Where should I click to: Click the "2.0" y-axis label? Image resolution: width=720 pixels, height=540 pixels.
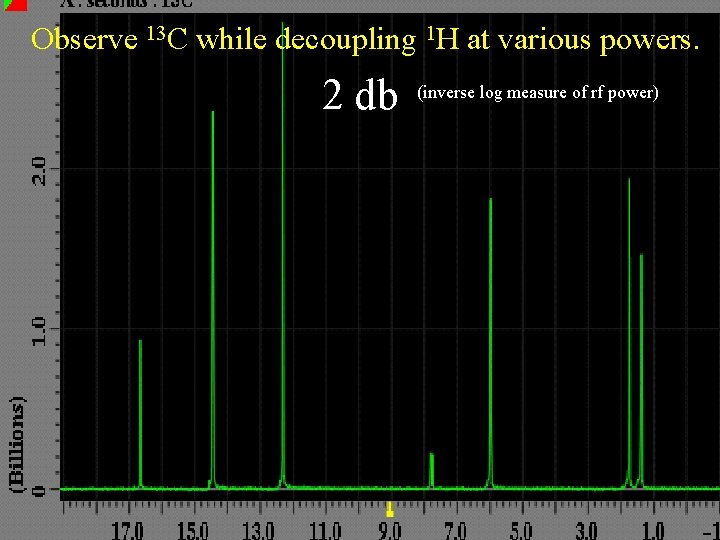pos(39,171)
